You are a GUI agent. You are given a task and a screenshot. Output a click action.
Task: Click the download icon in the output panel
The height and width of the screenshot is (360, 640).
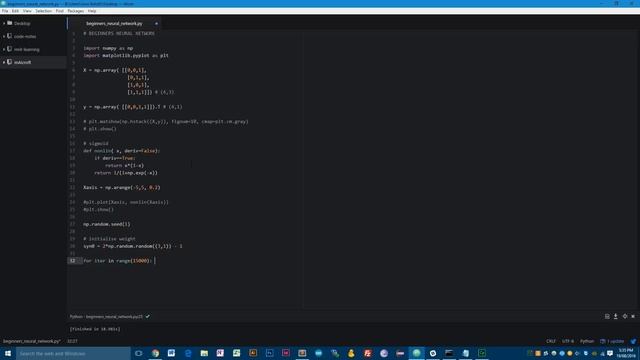pyautogui.click(x=616, y=316)
